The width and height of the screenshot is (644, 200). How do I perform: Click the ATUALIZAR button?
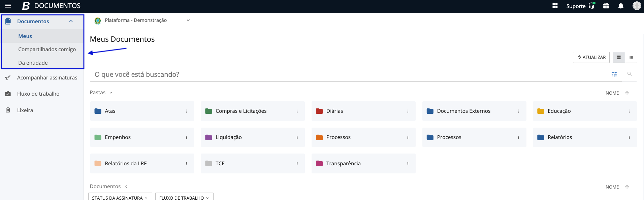tap(591, 57)
